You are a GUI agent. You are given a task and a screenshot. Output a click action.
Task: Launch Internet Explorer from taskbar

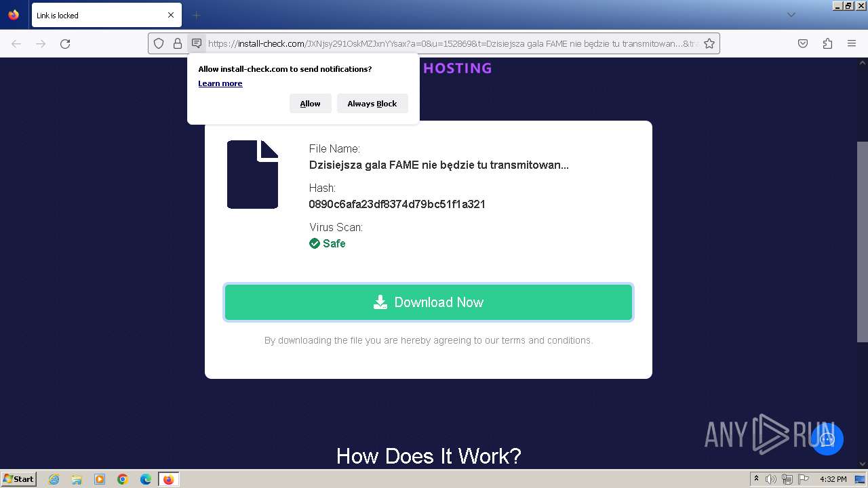[x=54, y=479]
